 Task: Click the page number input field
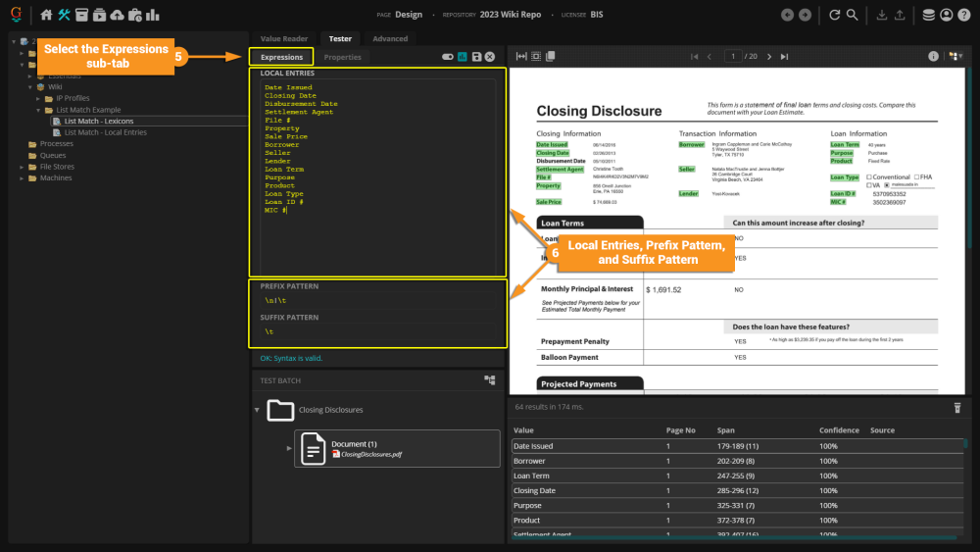(x=733, y=57)
